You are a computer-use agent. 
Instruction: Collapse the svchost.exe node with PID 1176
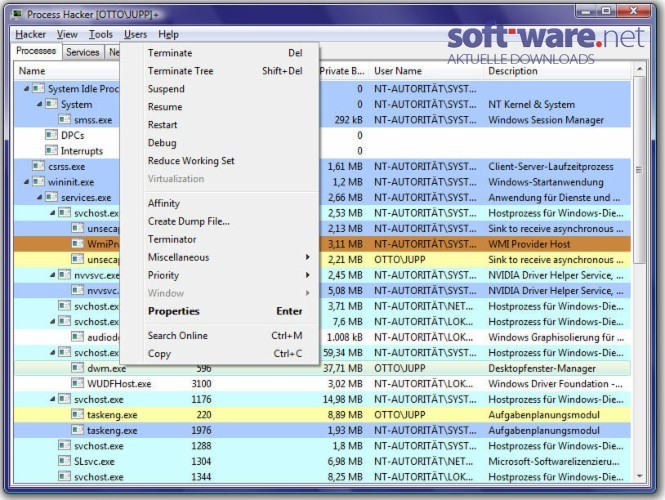(x=52, y=399)
